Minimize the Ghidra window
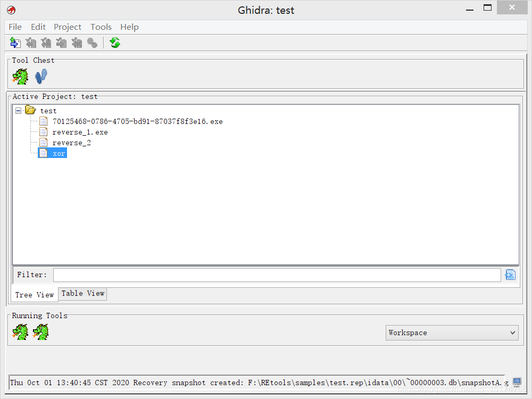Screen dimensions: 532x399 point(470,9)
